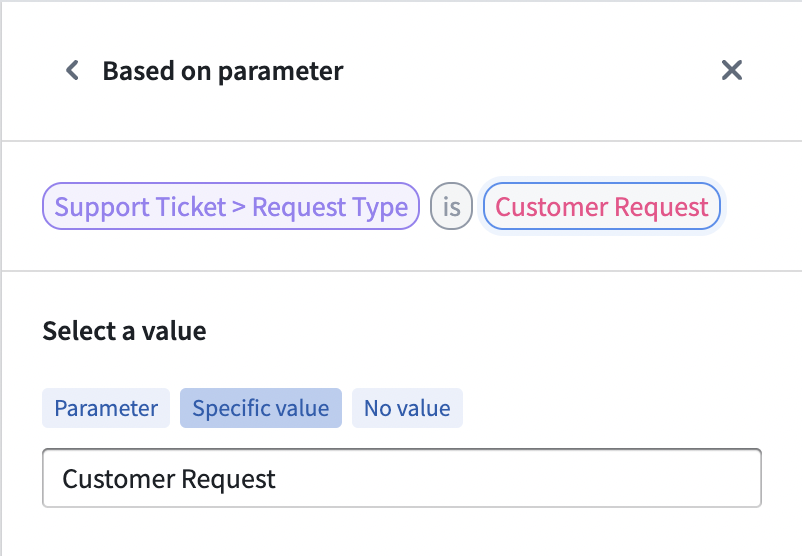
Task: Set value source to No value
Action: (x=407, y=408)
